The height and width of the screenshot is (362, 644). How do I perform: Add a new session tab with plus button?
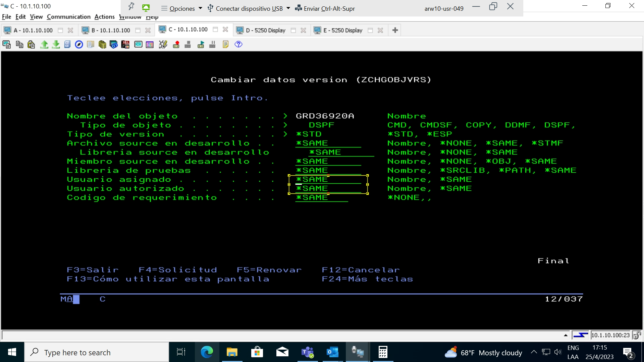(x=395, y=30)
